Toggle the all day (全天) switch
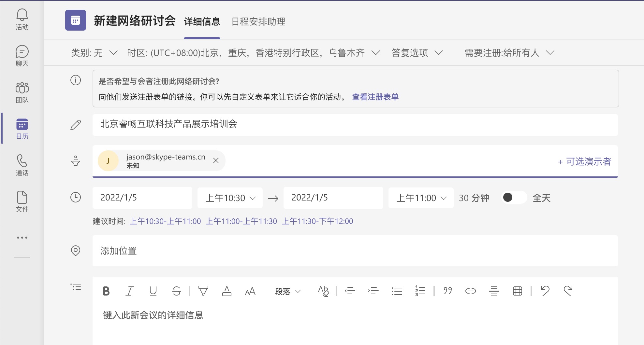 coord(514,197)
